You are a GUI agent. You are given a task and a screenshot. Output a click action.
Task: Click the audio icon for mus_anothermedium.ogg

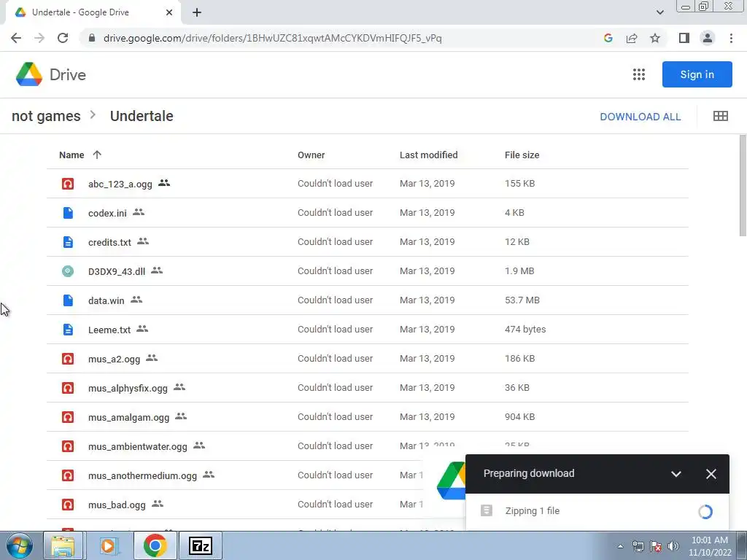(x=68, y=475)
